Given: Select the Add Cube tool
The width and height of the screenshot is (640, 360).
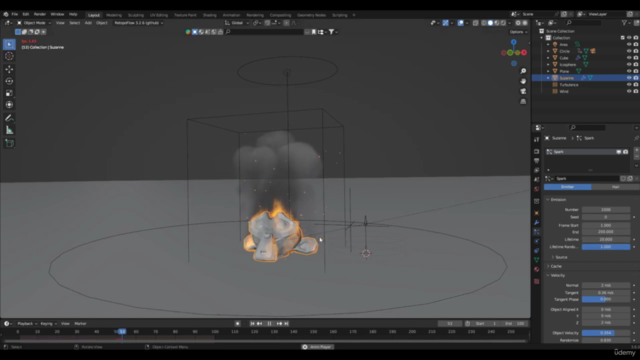Looking at the screenshot, I should (9, 143).
